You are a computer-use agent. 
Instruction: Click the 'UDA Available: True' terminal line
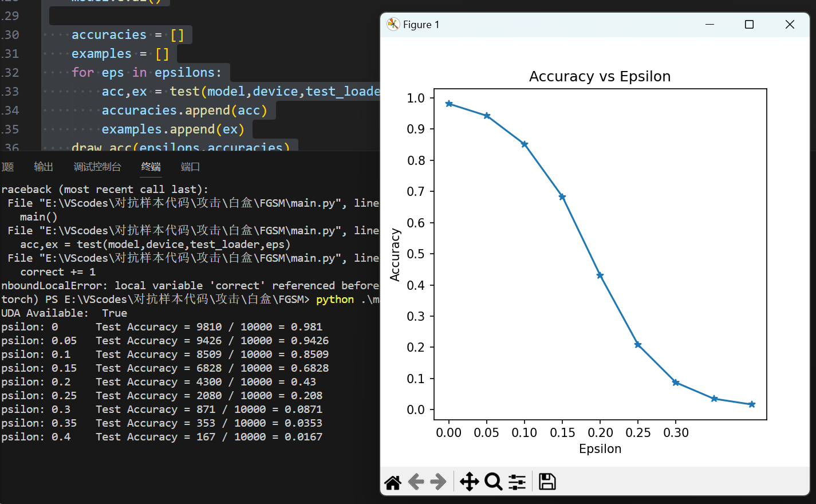click(64, 313)
